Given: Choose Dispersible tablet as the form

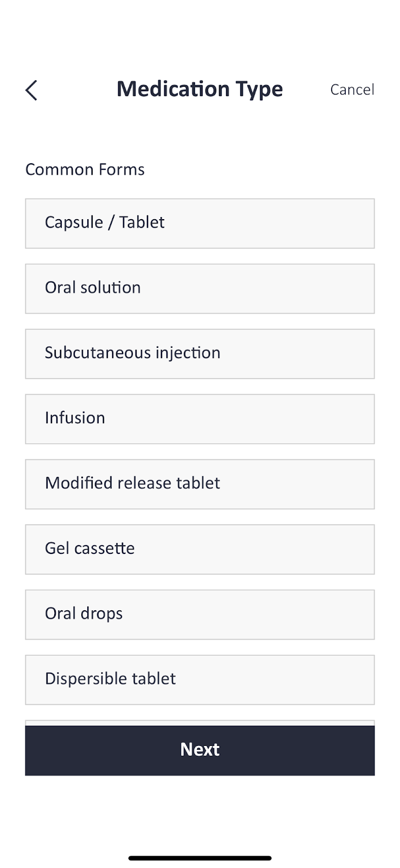Looking at the screenshot, I should point(200,680).
